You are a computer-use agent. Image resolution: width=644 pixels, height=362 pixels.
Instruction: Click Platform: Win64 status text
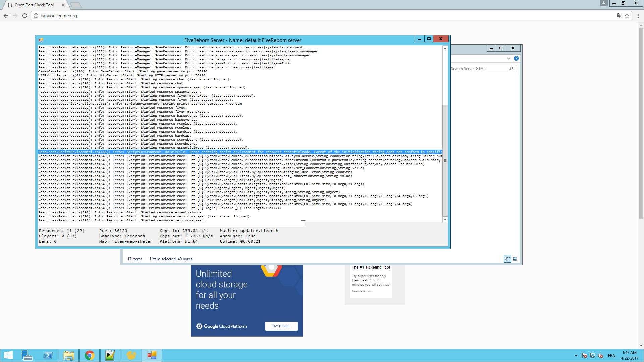pos(178,241)
